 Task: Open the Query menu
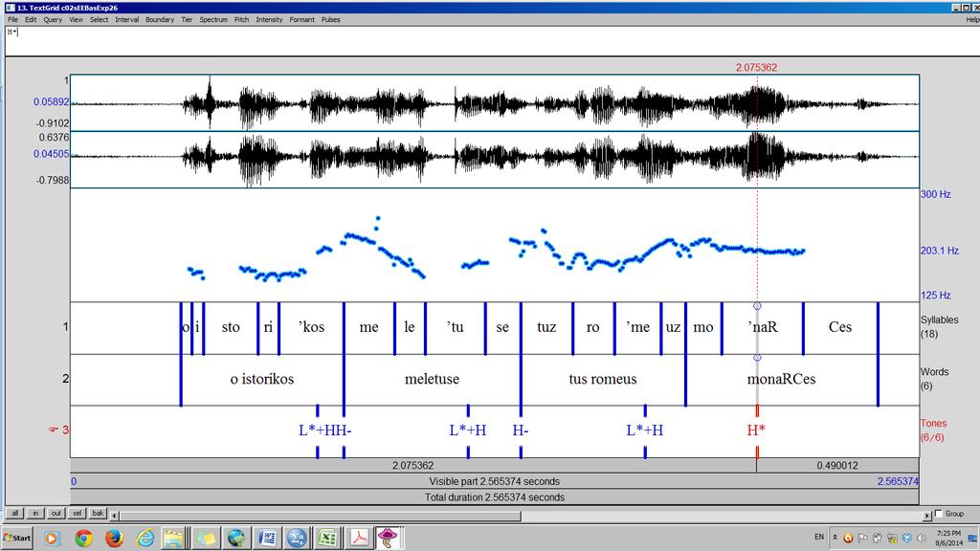tap(53, 19)
